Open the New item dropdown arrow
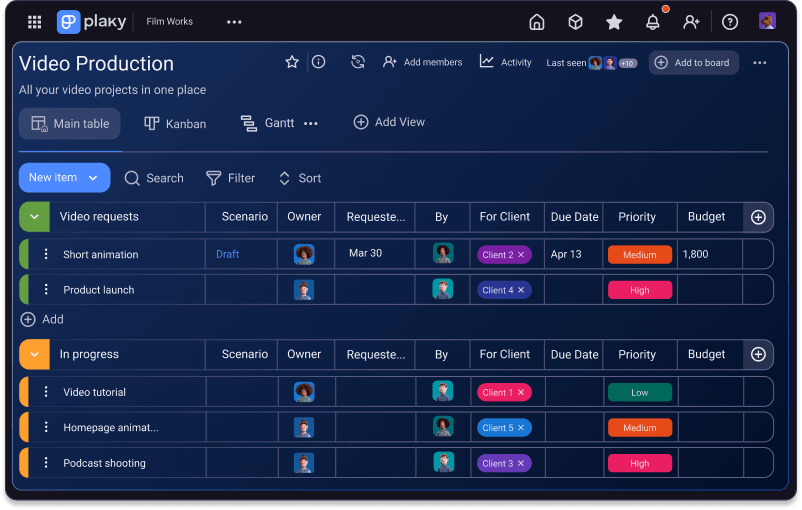This screenshot has height=510, width=802. [93, 178]
